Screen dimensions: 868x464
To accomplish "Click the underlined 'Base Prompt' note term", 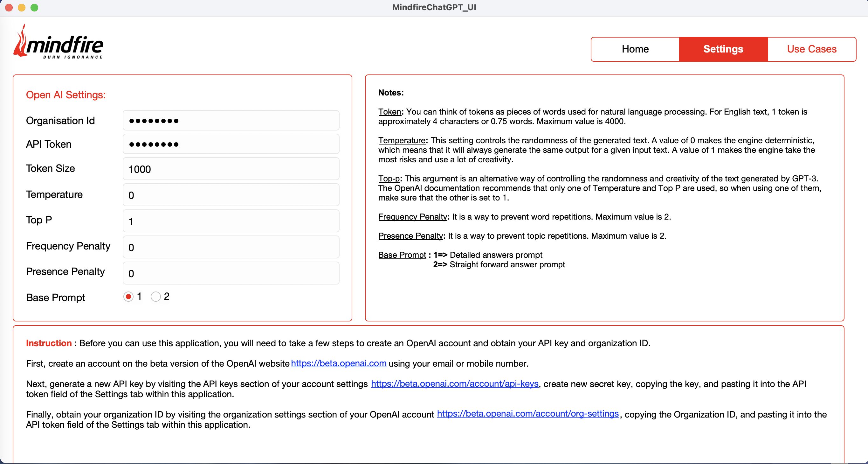I will coord(402,255).
